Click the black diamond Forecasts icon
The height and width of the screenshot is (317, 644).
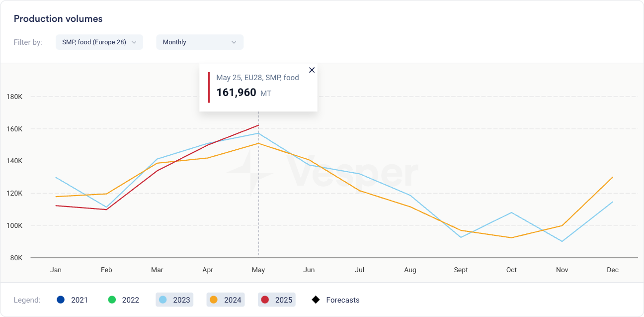coord(316,300)
